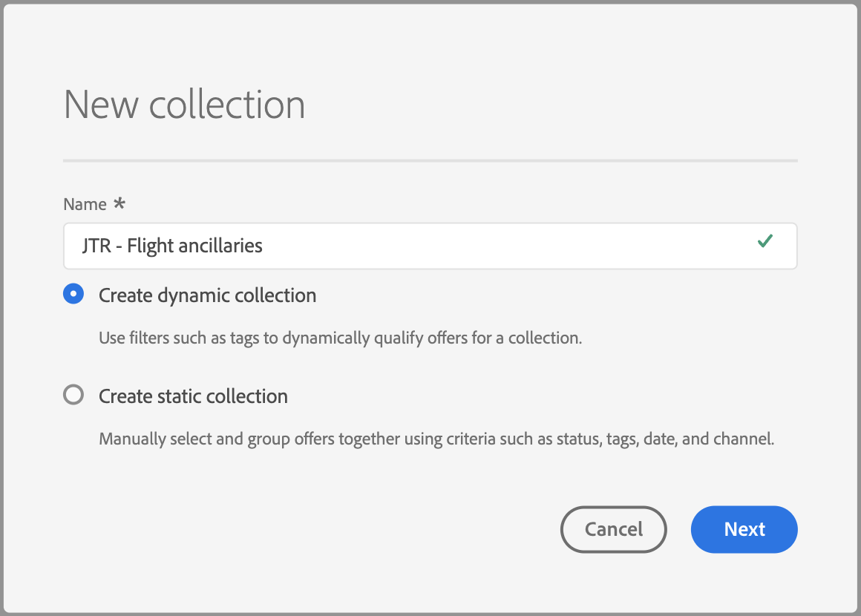
Task: Click the 'Create dynamic collection' label text
Action: point(208,295)
